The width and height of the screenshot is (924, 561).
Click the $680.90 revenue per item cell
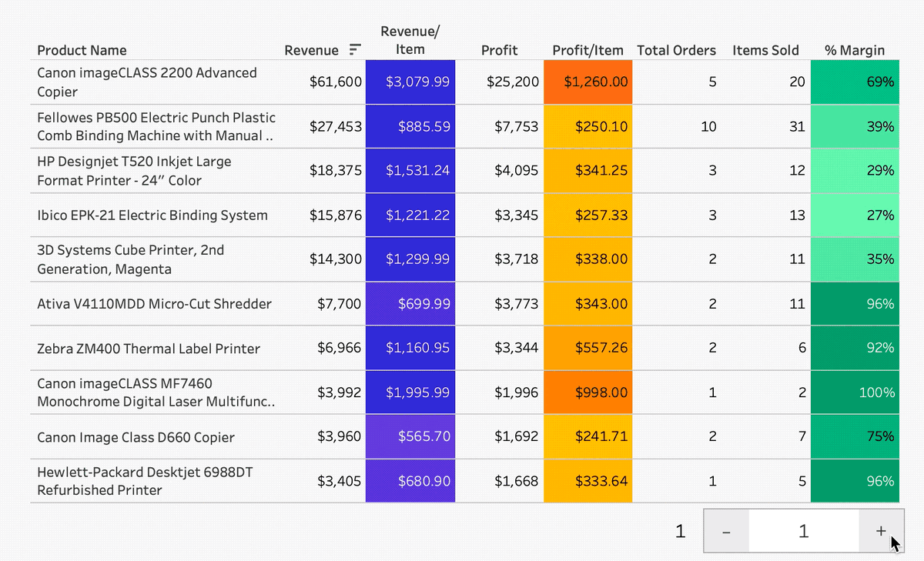pos(410,482)
